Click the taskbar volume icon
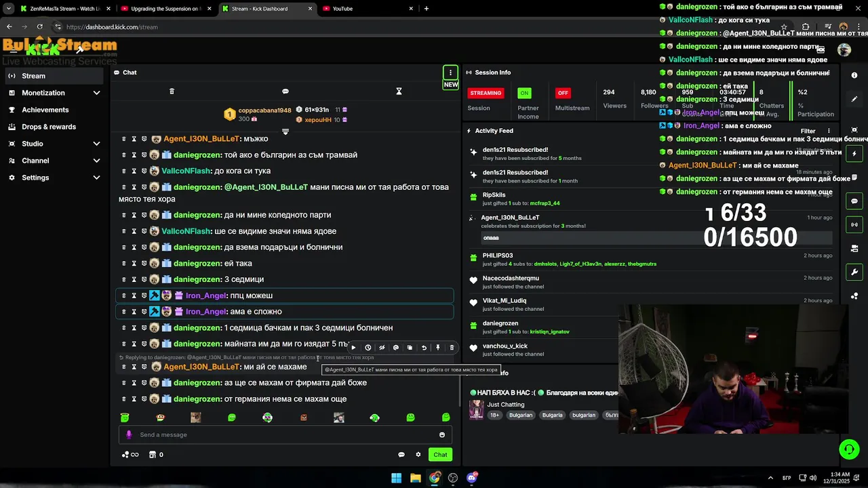 pos(812,478)
